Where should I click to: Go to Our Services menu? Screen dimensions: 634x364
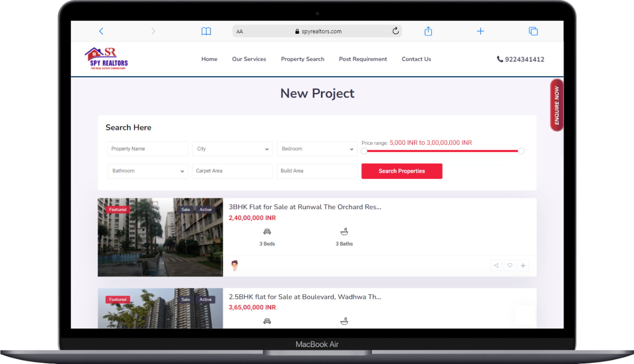pos(249,59)
